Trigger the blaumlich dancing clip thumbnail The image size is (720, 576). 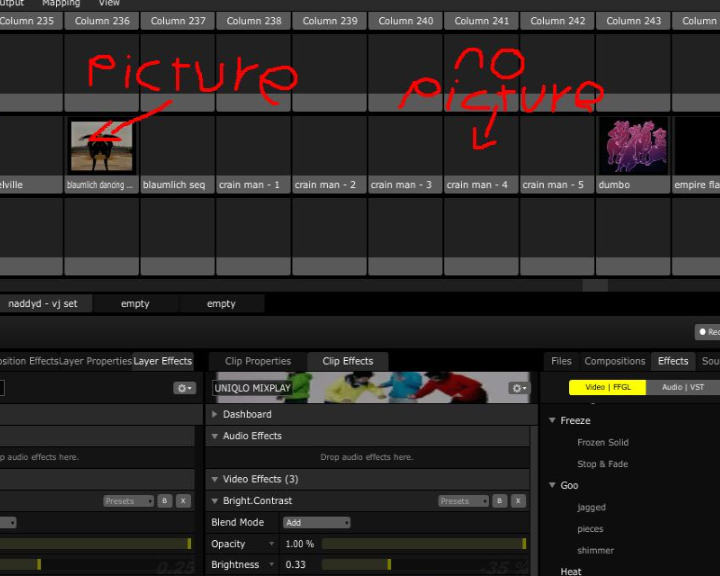tap(101, 146)
